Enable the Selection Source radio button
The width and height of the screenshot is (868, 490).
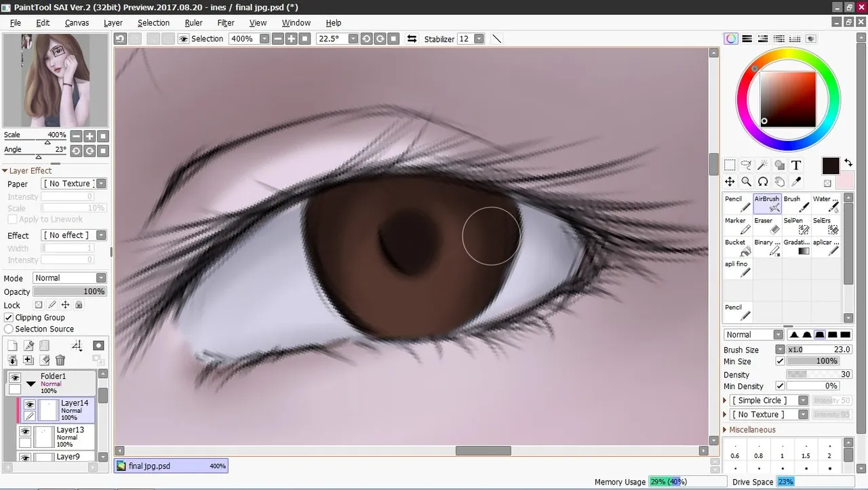pos(9,329)
